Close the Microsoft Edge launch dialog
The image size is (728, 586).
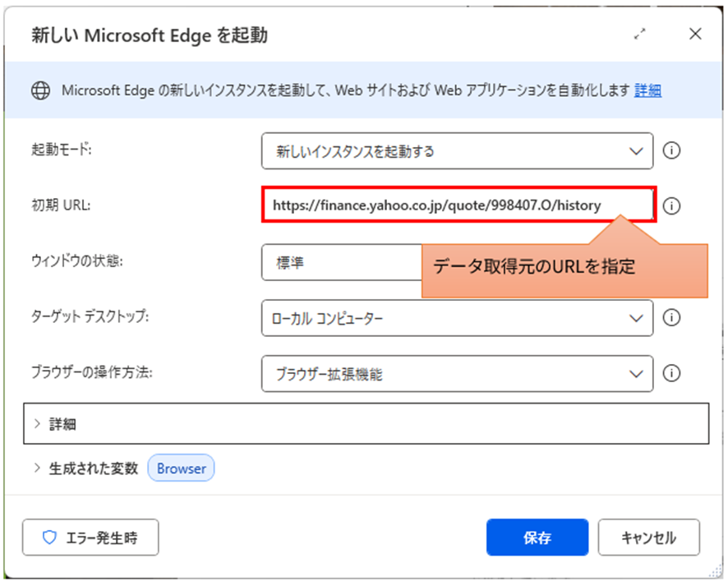coord(695,35)
